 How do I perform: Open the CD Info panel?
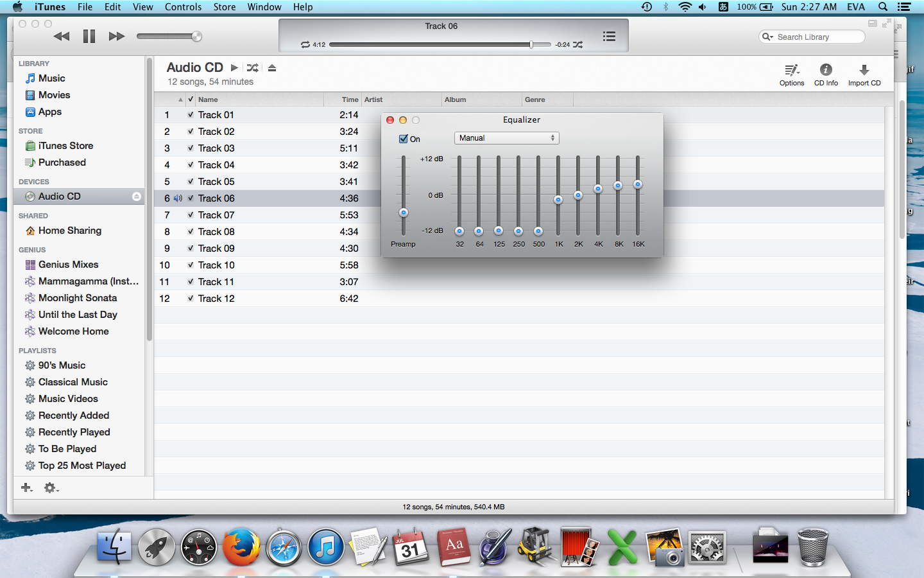pyautogui.click(x=826, y=74)
